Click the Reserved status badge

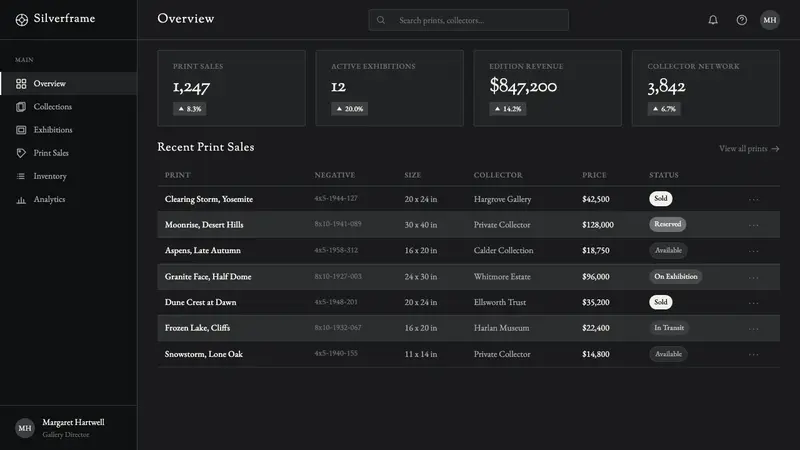point(667,224)
